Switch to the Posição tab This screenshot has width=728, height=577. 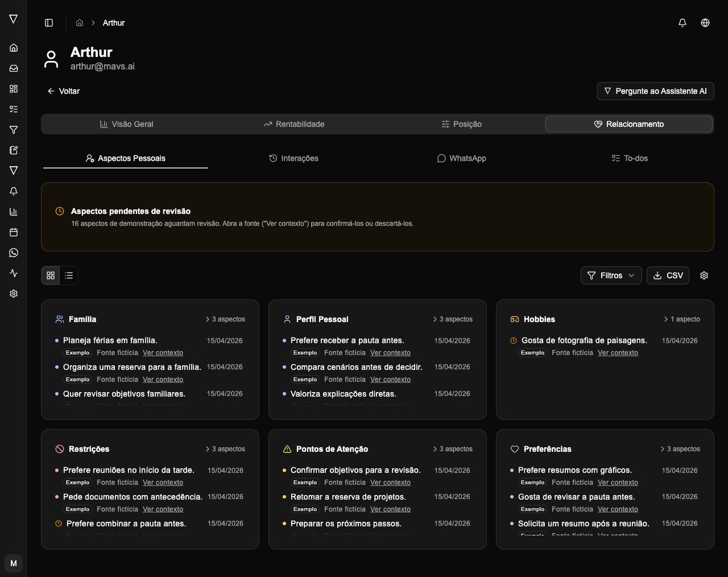click(x=461, y=124)
